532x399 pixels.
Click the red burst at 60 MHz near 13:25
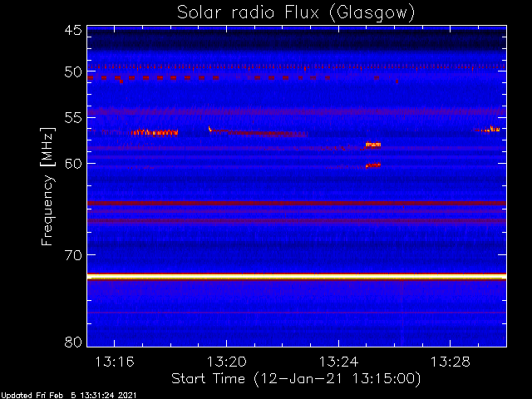373,165
